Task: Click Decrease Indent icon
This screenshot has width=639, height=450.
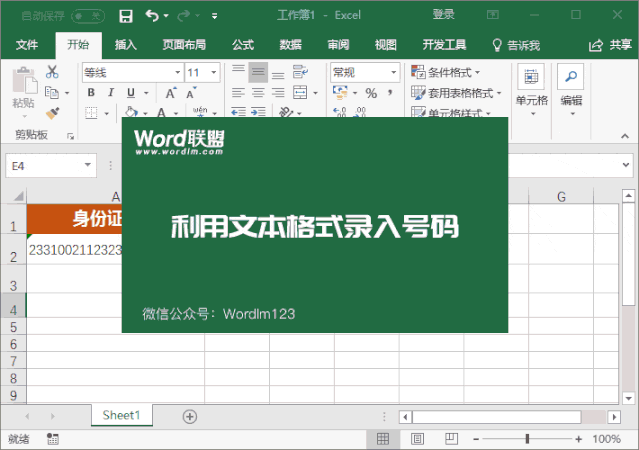Action: point(238,111)
